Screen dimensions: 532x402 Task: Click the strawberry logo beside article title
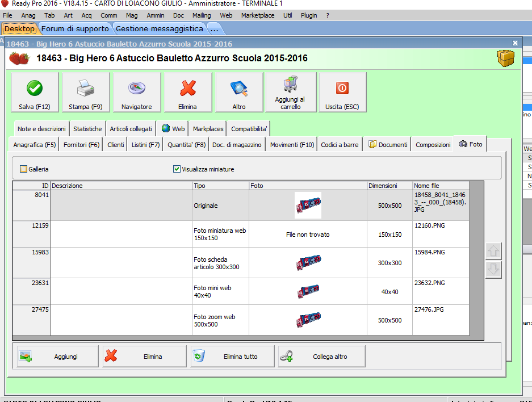tap(19, 58)
